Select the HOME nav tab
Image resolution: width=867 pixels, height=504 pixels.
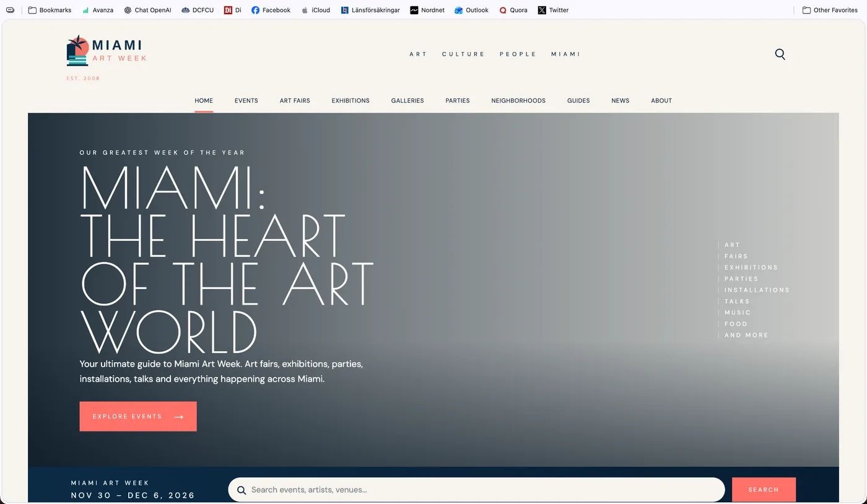(204, 100)
